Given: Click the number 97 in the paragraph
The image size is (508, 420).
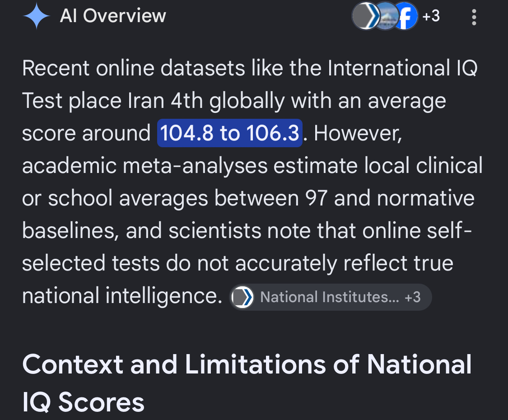Looking at the screenshot, I should point(316,198).
